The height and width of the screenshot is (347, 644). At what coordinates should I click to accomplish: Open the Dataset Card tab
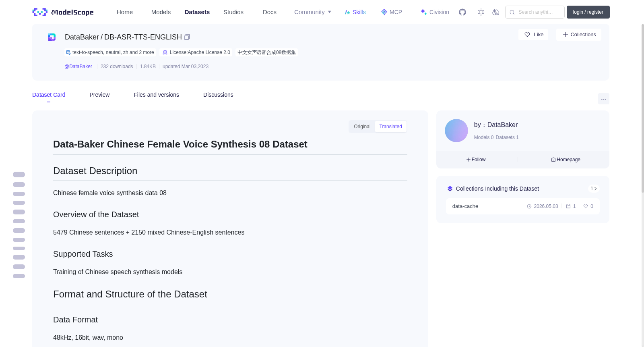coord(49,95)
